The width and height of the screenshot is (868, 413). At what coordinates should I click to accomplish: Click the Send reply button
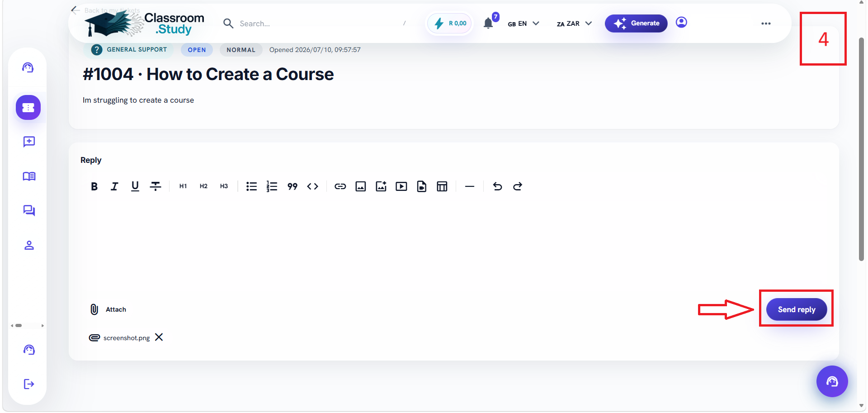[797, 309]
